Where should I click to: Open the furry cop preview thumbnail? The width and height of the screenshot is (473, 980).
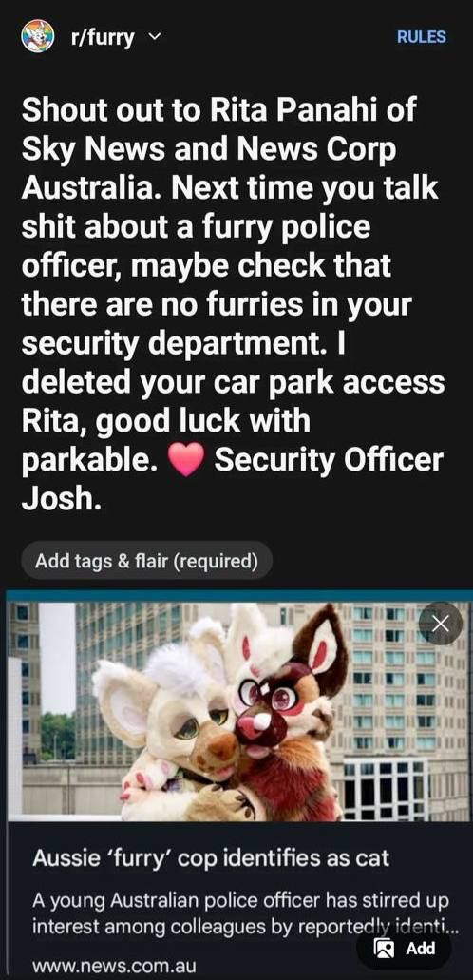239,711
